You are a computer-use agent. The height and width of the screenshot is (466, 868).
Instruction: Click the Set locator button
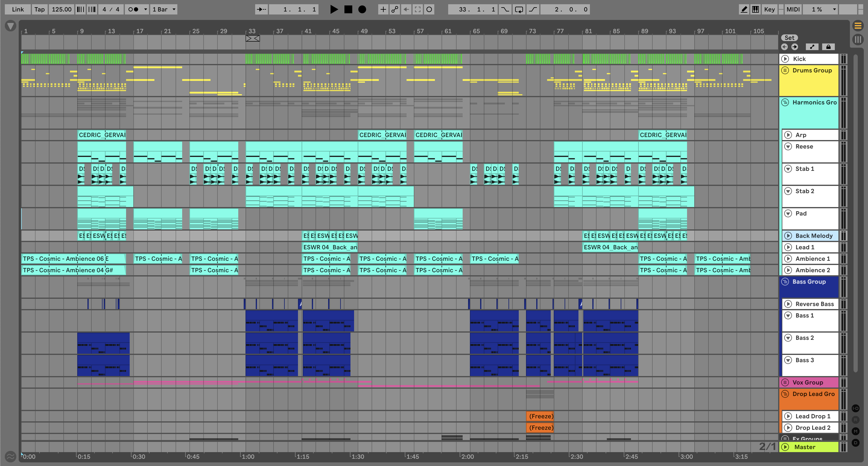pyautogui.click(x=789, y=38)
